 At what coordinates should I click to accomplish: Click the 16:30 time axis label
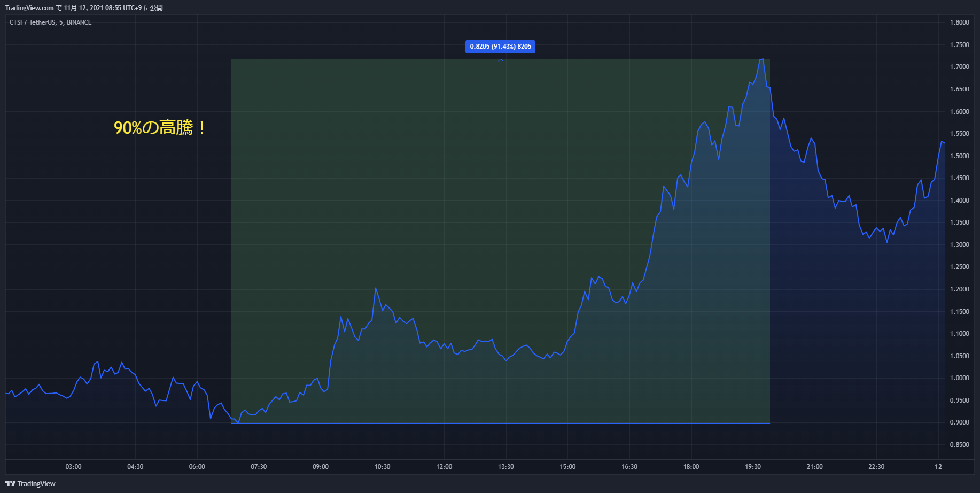pyautogui.click(x=629, y=467)
